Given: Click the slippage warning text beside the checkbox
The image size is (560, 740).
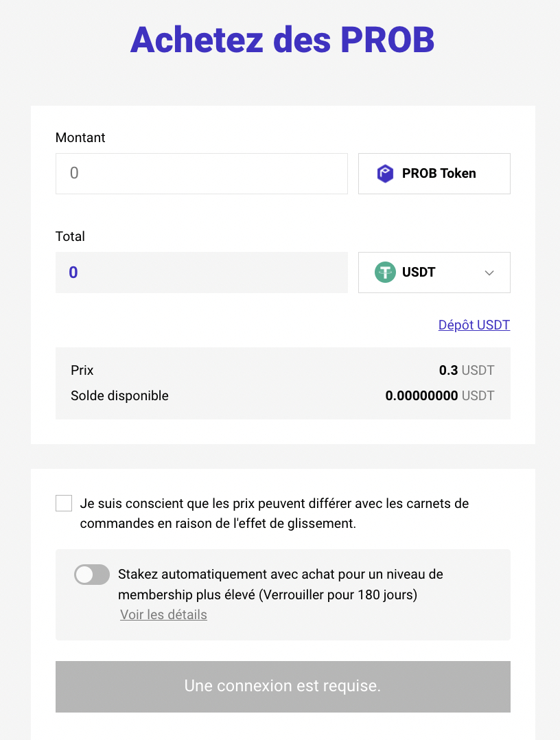Looking at the screenshot, I should (x=275, y=513).
